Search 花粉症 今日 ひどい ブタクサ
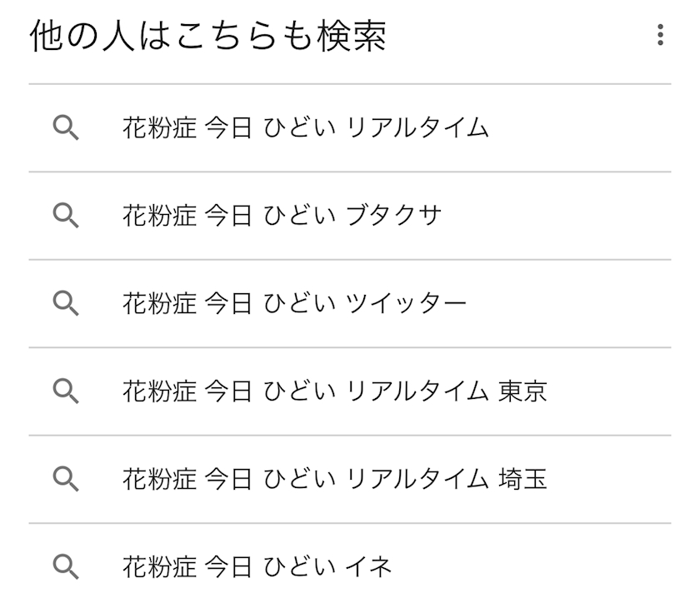 tap(282, 216)
